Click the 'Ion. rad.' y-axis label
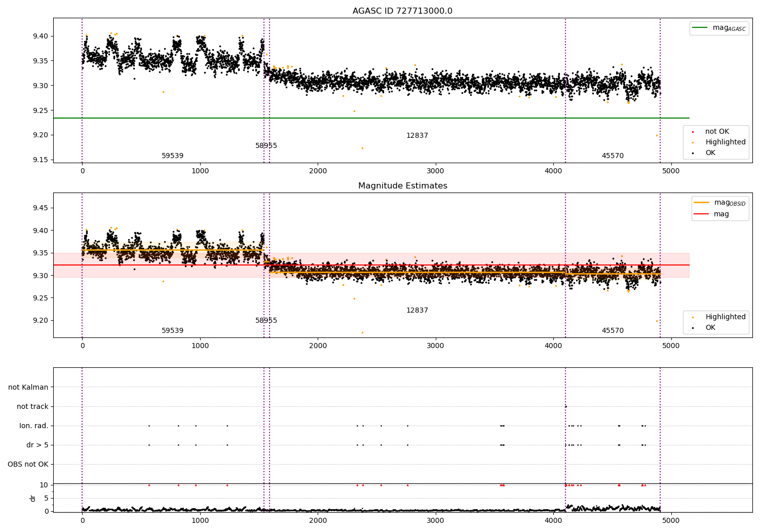 tap(34, 426)
